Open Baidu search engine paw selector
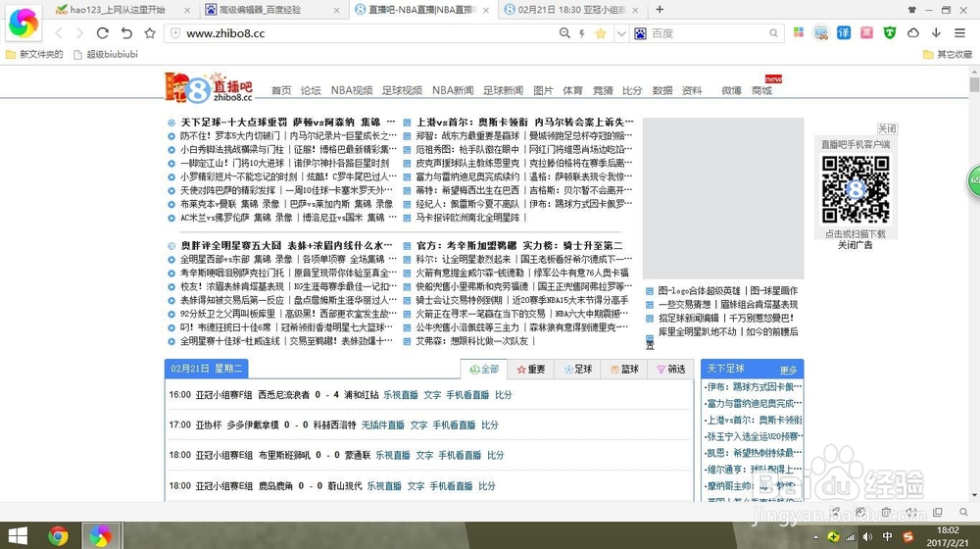The height and width of the screenshot is (549, 980). [x=640, y=33]
